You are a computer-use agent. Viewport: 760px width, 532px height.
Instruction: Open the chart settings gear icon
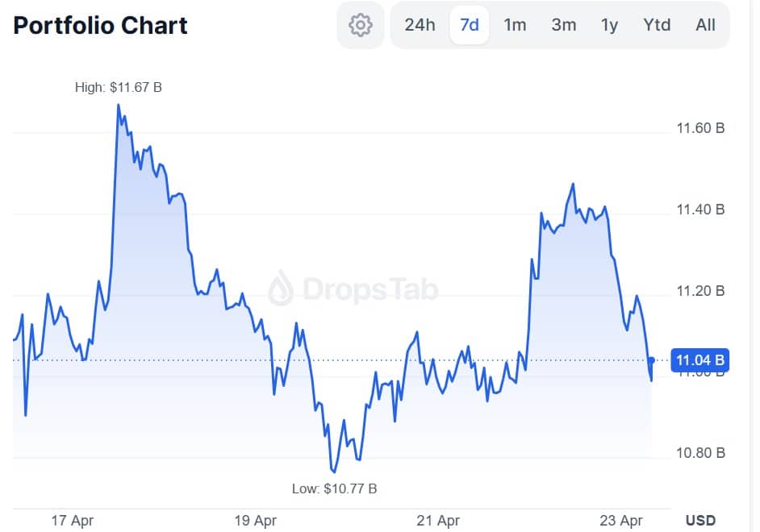point(360,25)
